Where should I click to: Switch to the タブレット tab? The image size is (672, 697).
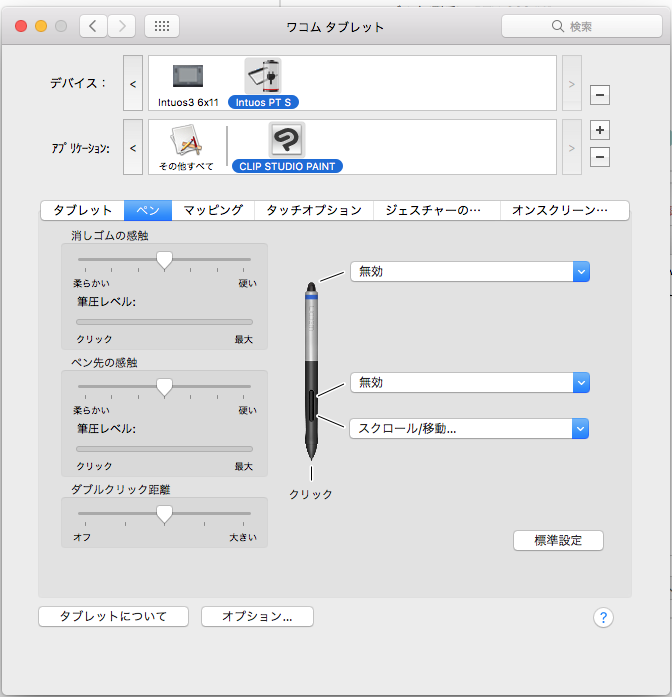click(82, 210)
